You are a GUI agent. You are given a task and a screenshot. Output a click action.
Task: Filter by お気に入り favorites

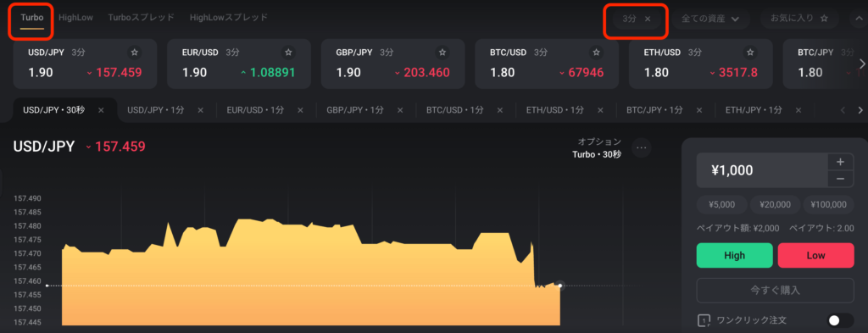800,19
